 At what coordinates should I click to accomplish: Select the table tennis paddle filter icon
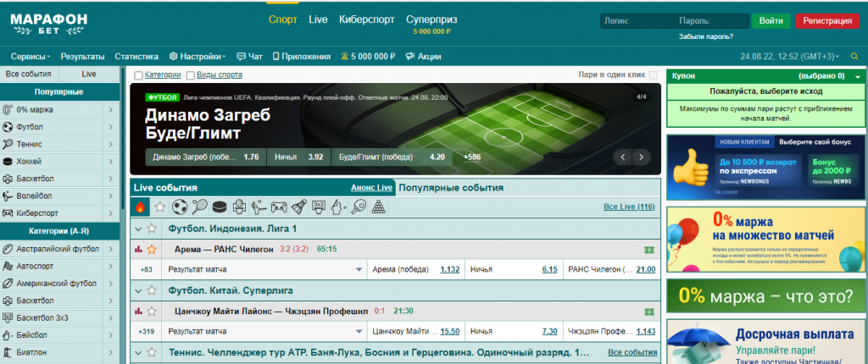pyautogui.click(x=359, y=206)
